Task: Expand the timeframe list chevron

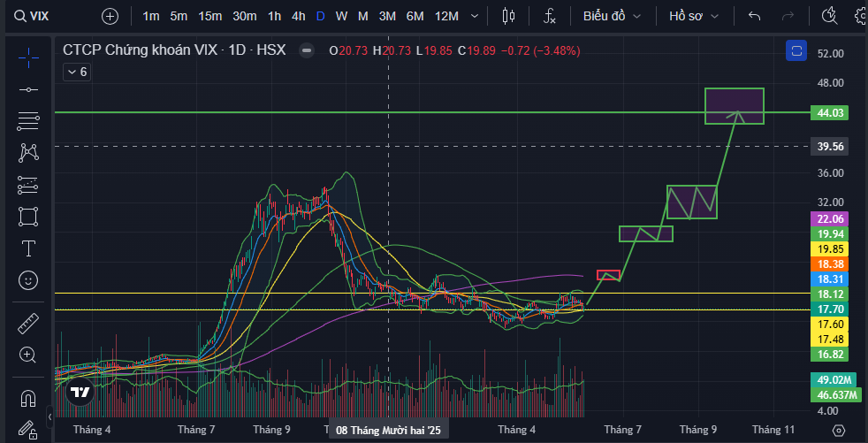Action: point(475,16)
